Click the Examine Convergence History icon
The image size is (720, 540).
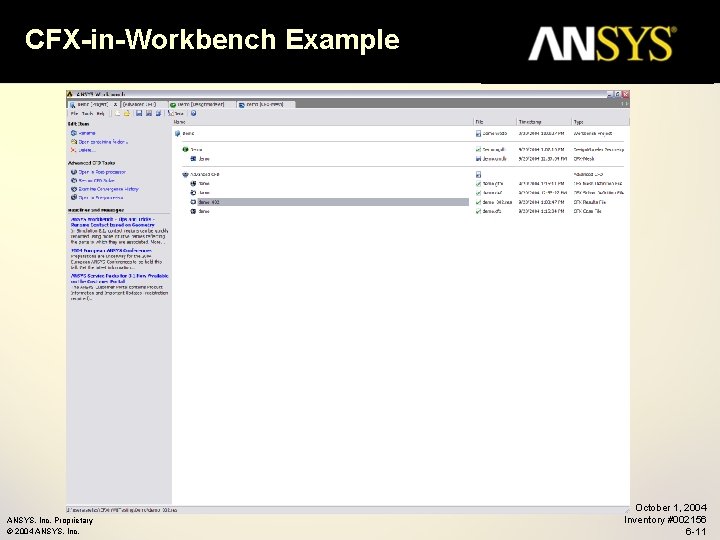click(73, 189)
